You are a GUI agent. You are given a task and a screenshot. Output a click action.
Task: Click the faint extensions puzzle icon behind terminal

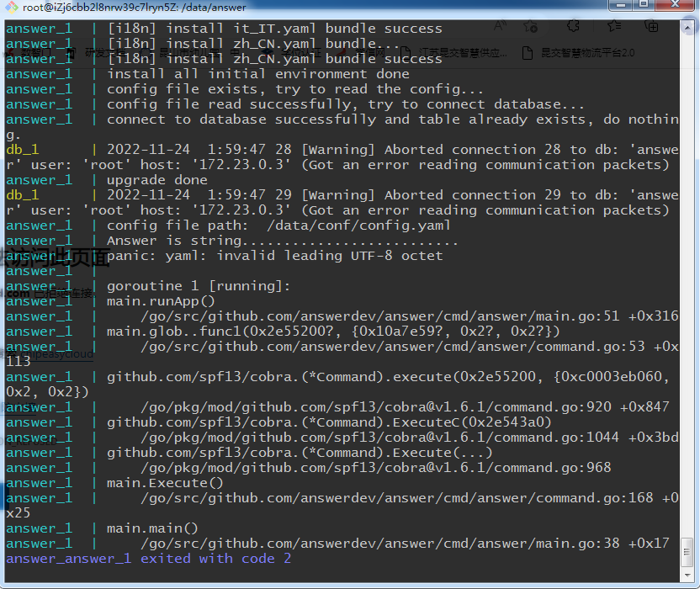click(x=573, y=26)
